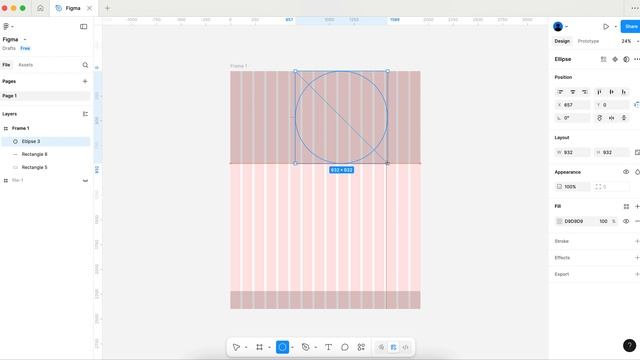The height and width of the screenshot is (360, 640).
Task: Switch to Dev Mode in toolbar
Action: point(406,347)
